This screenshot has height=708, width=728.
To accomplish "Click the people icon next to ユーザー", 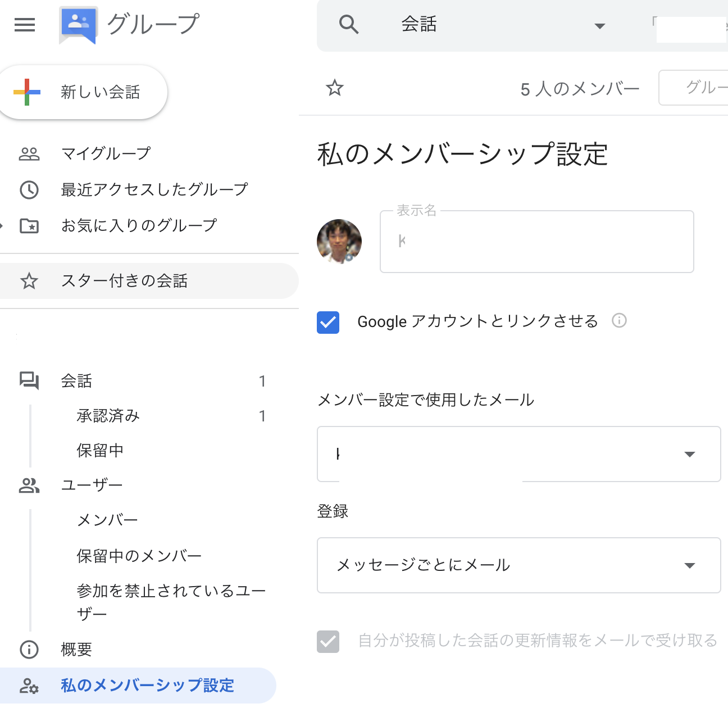I will (x=29, y=484).
